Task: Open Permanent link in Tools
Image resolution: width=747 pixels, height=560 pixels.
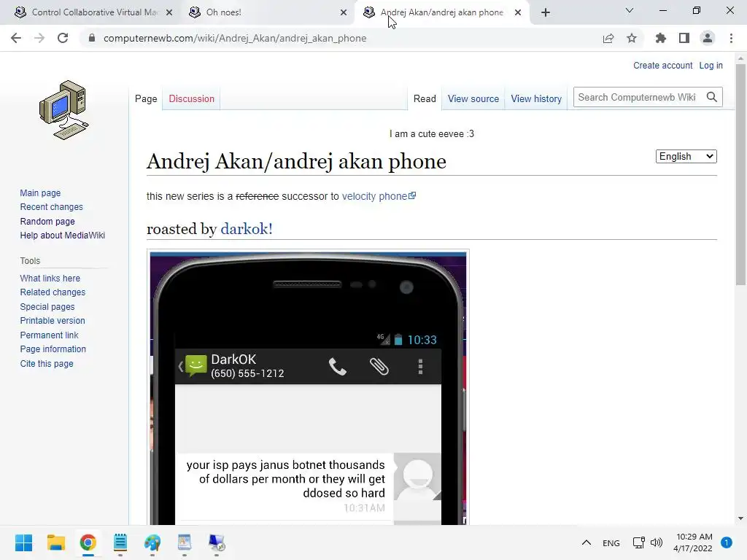Action: (x=49, y=335)
